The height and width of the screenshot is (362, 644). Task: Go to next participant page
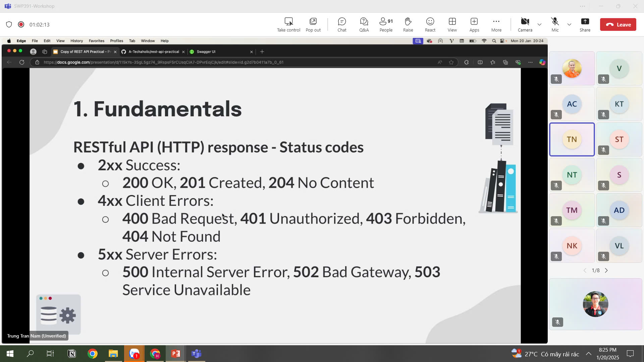pos(606,270)
